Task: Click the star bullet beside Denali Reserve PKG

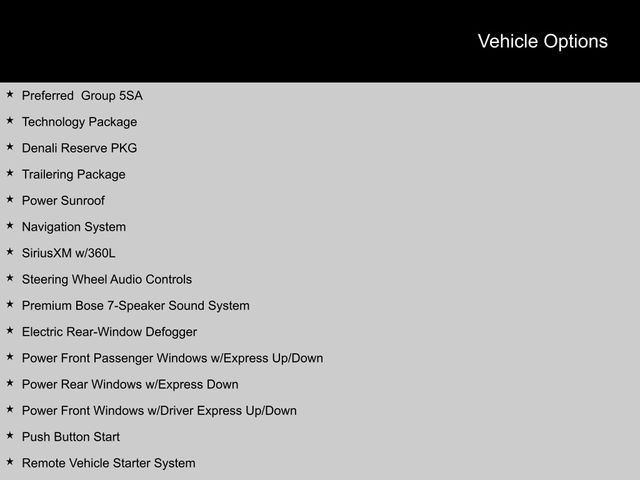Action: [9, 147]
